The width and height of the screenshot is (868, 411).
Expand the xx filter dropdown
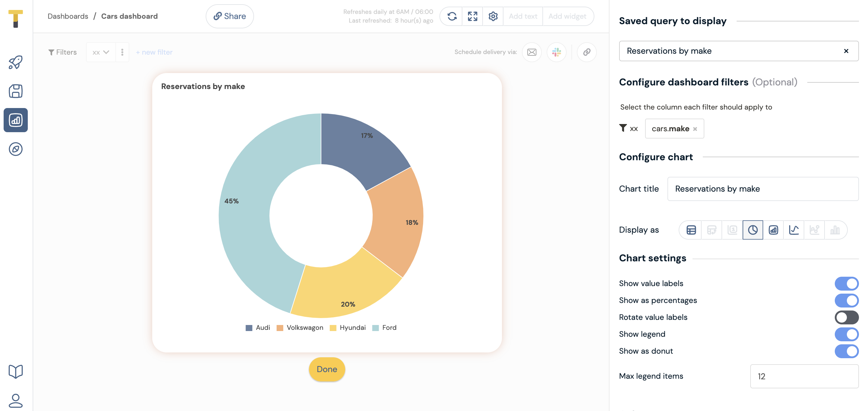pos(101,52)
